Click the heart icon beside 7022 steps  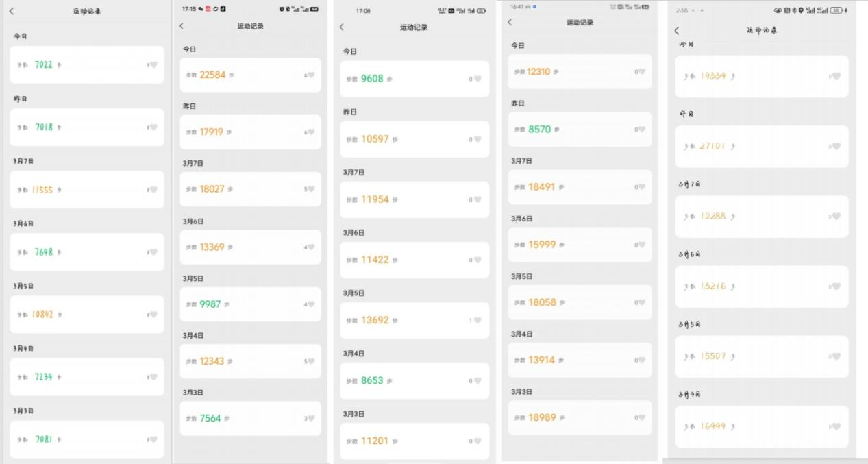pyautogui.click(x=153, y=65)
